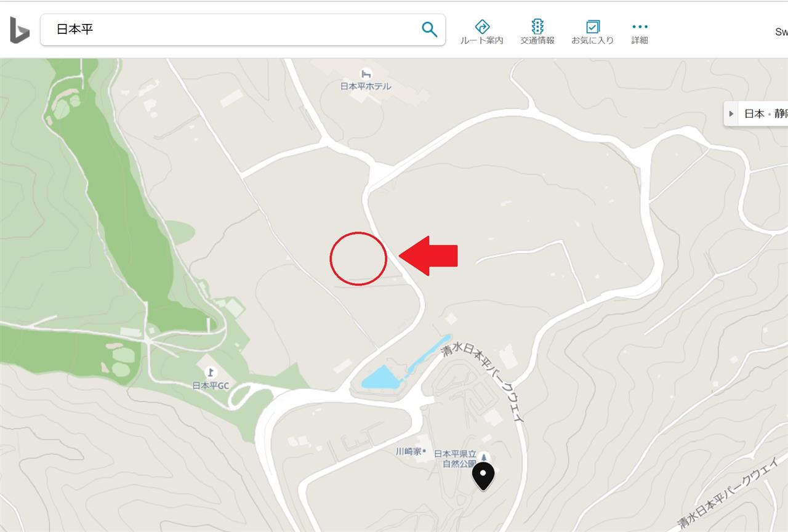Click the search magnifier icon
This screenshot has width=788, height=532.
coord(429,29)
